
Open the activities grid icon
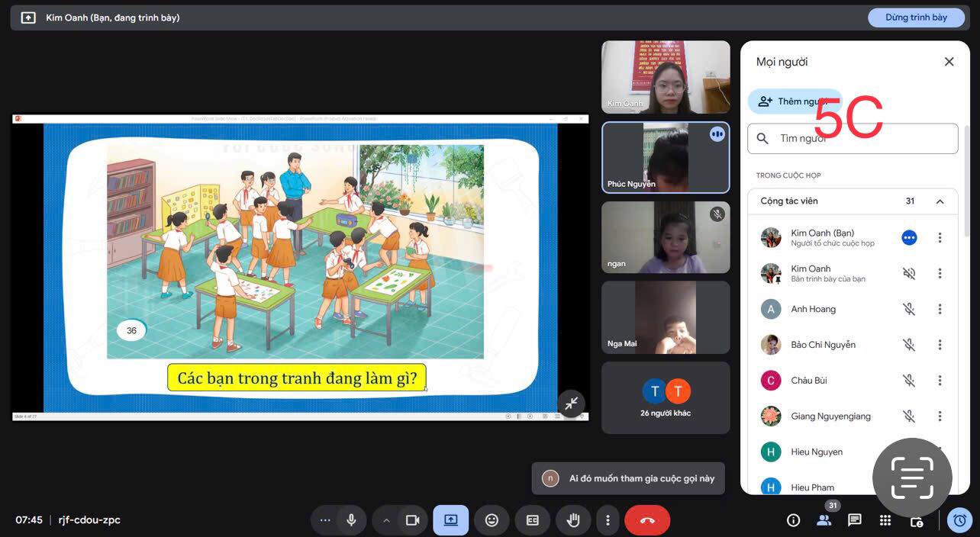pos(885,520)
